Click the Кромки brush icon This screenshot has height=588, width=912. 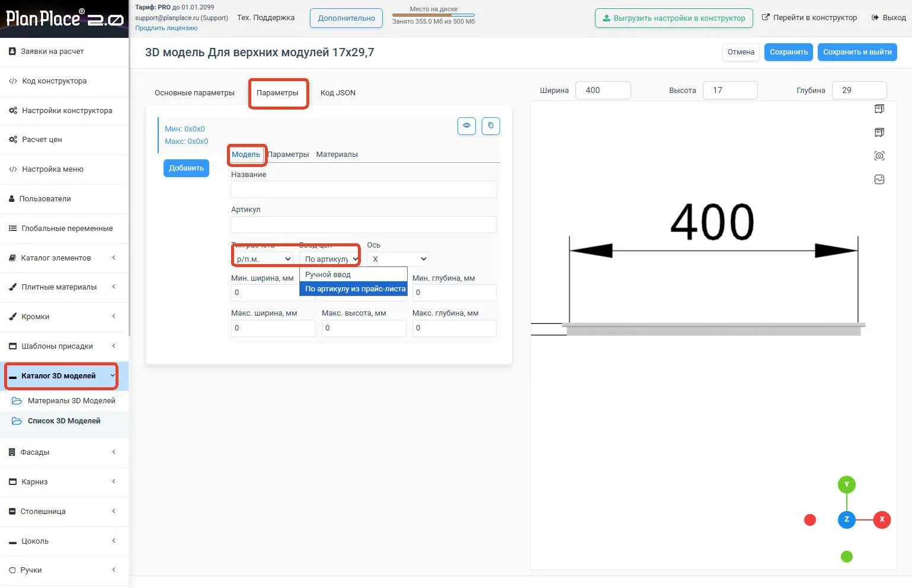pyautogui.click(x=13, y=317)
